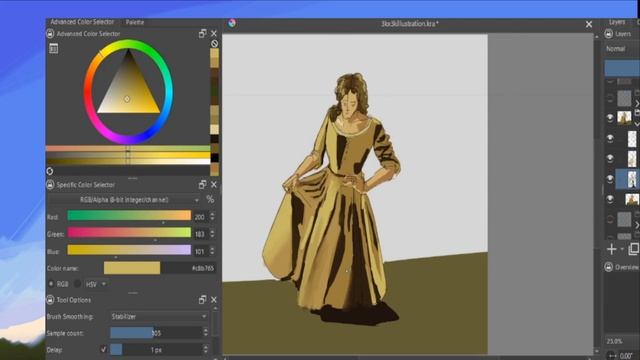Toggle percentage mode with the % button
This screenshot has width=640, height=360.
click(x=210, y=200)
